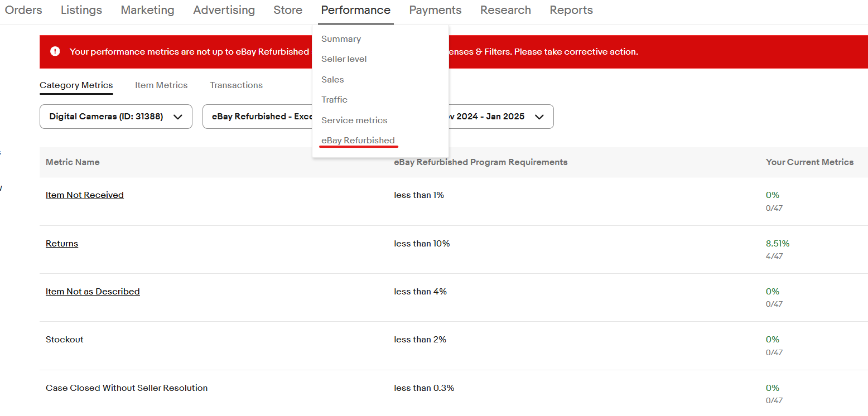This screenshot has height=416, width=868.
Task: Open the Listings tab
Action: coord(81,10)
